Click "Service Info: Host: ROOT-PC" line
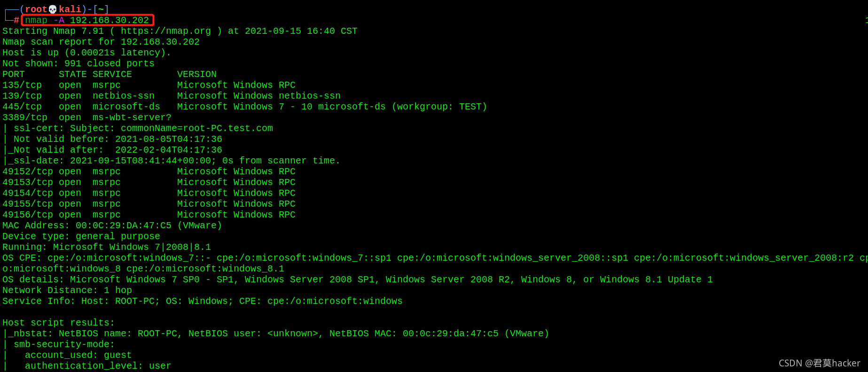 click(x=203, y=301)
